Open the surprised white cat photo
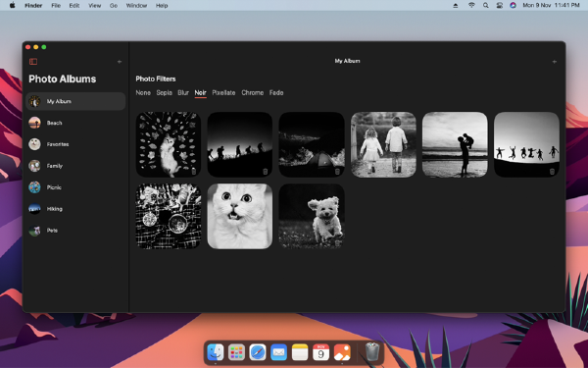Viewport: 588px width, 368px height. coord(240,216)
